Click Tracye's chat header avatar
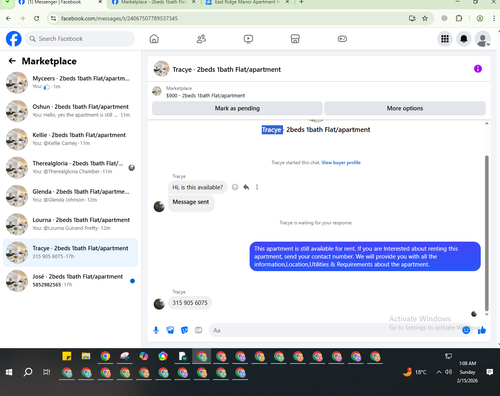 click(161, 69)
